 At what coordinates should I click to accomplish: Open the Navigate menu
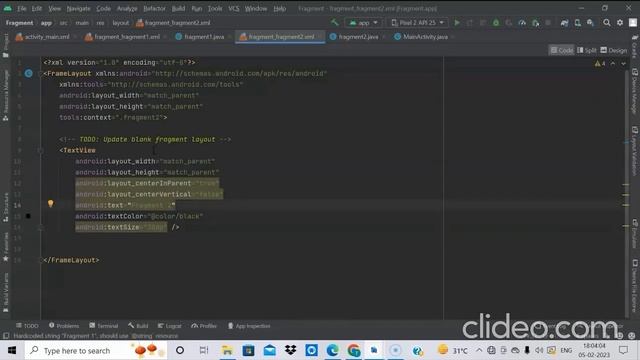(x=78, y=8)
